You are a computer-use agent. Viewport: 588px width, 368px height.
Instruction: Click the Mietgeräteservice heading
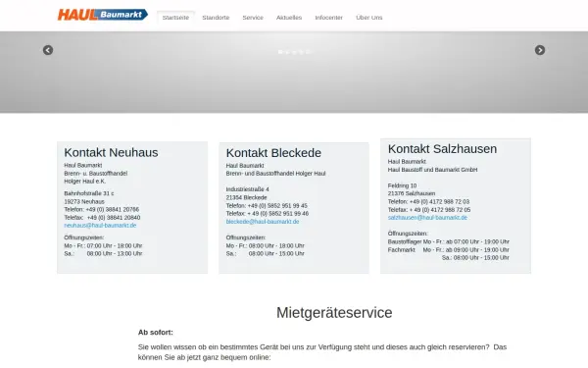(334, 312)
